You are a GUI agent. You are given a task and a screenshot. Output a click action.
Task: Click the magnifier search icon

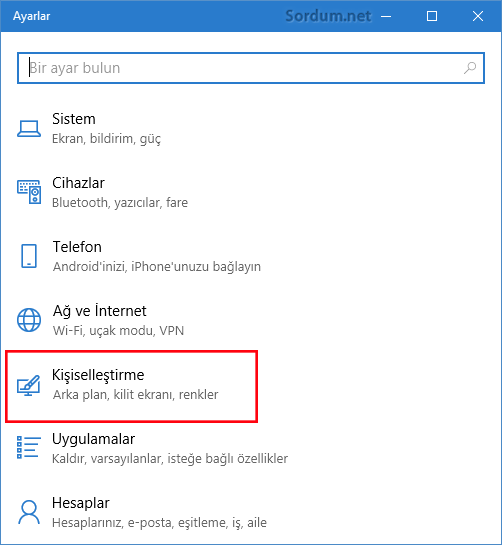(x=470, y=68)
